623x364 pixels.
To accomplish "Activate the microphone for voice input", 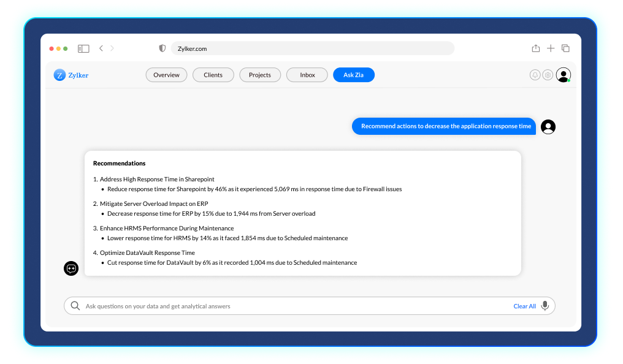I will coord(545,305).
